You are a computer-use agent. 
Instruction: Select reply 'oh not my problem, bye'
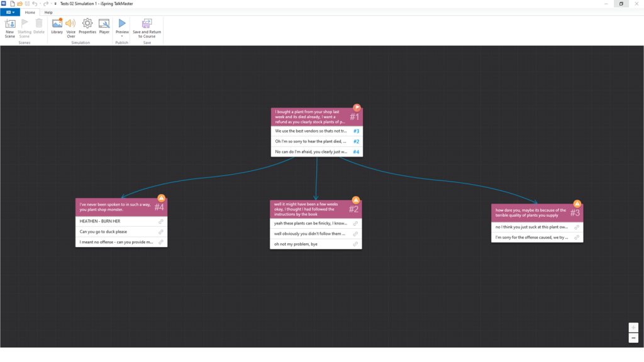click(316, 244)
